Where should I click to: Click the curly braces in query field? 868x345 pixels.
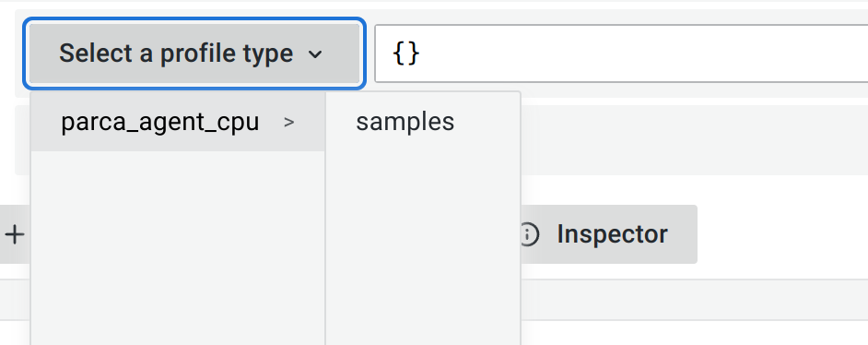click(405, 54)
